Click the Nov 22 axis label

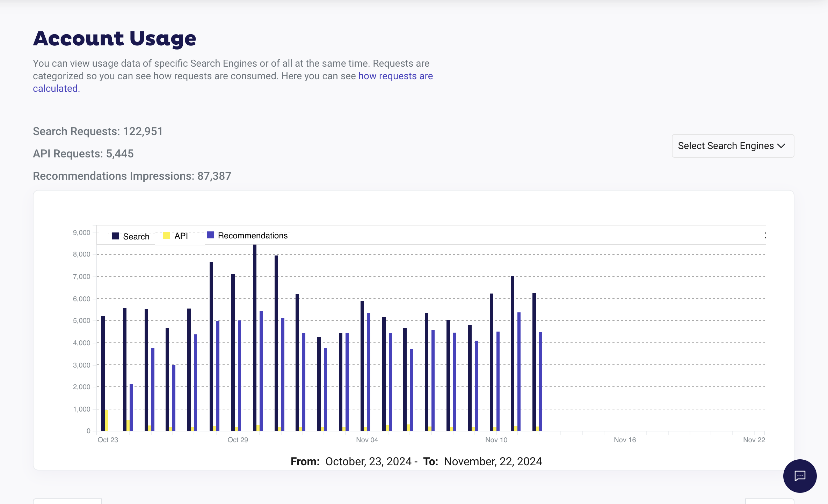coord(754,440)
